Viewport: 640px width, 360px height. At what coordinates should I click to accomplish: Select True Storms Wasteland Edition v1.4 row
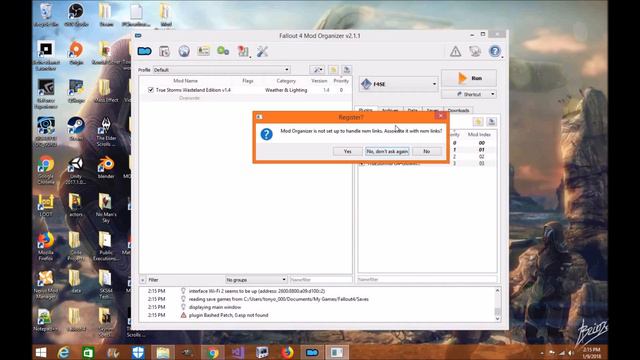tap(245, 90)
